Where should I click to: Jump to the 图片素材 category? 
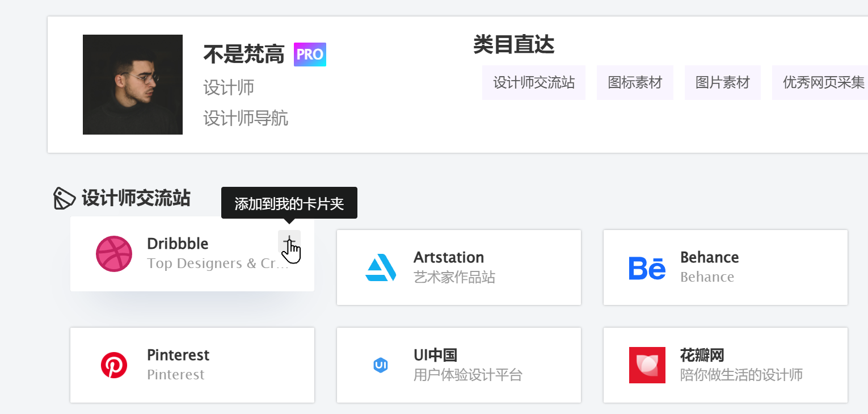click(x=722, y=82)
